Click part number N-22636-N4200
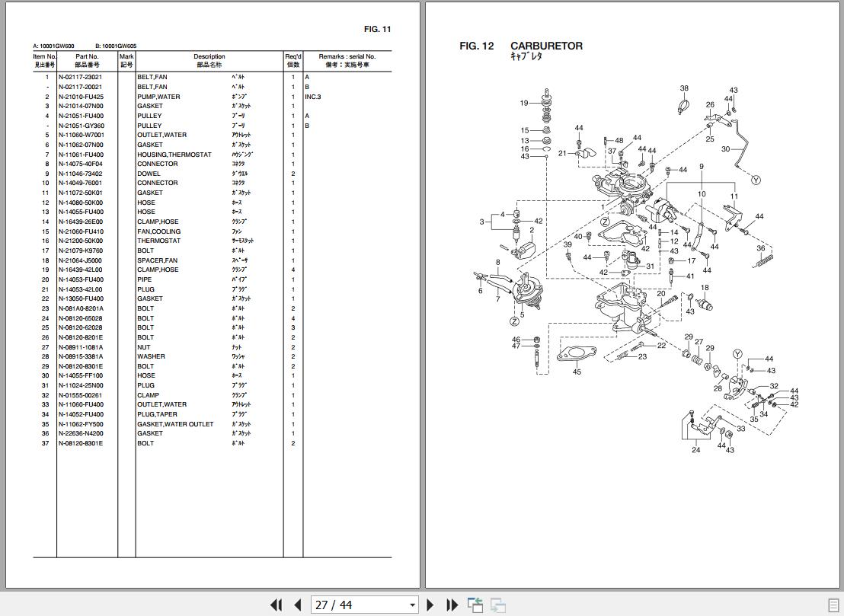Image resolution: width=844 pixels, height=616 pixels. [x=81, y=433]
